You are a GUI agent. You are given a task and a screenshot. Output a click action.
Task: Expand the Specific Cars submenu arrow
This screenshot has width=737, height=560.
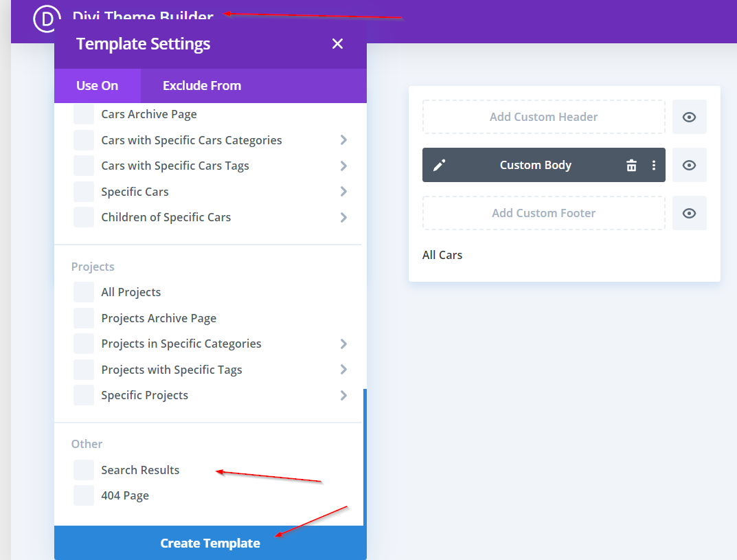point(343,192)
